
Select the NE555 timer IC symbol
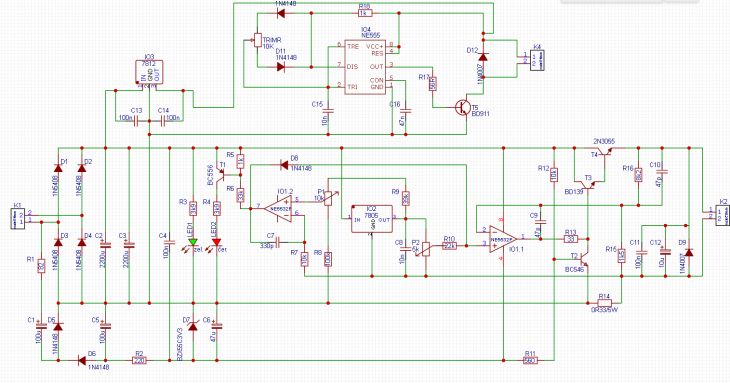[365, 67]
